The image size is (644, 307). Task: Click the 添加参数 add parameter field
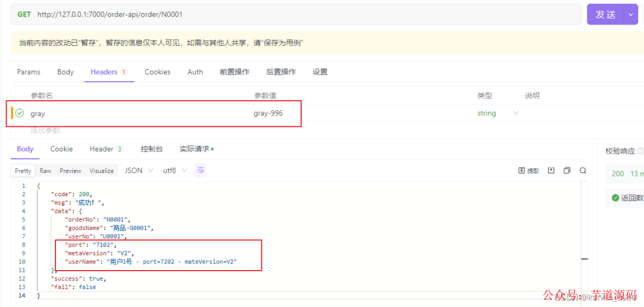tap(45, 131)
